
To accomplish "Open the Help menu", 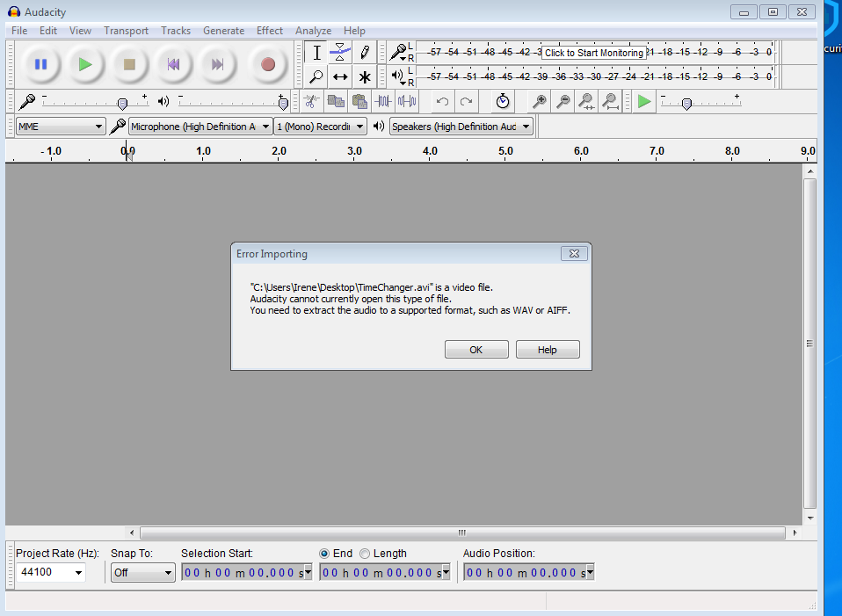I will 354,31.
